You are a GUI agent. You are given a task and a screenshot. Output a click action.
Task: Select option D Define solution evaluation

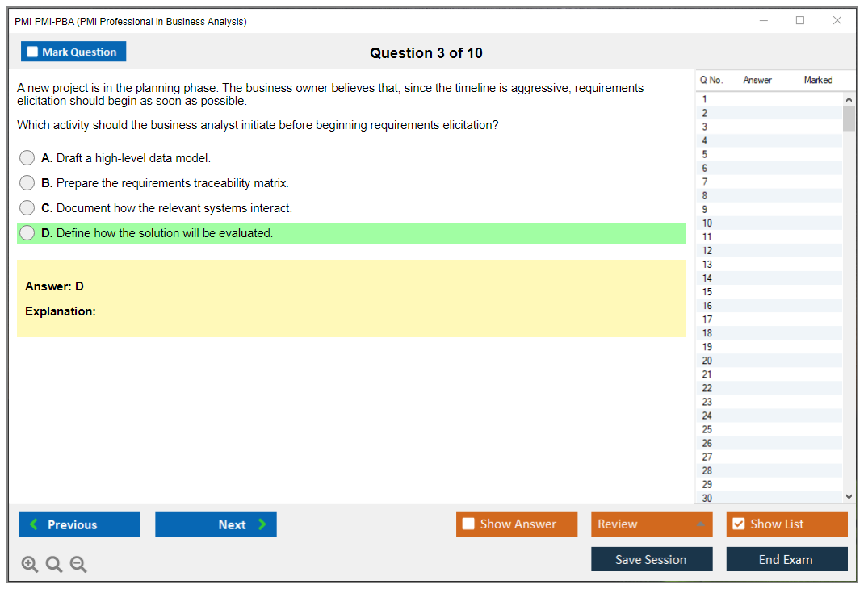click(x=27, y=233)
